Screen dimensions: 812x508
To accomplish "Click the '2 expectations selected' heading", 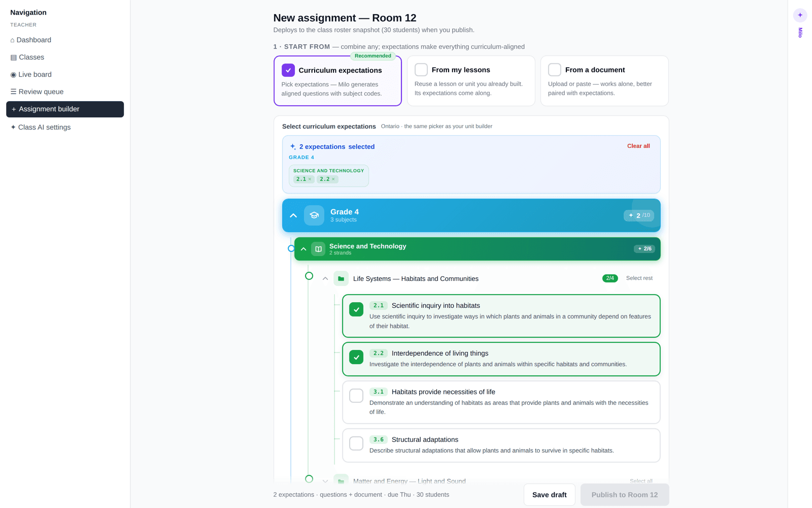I will pos(337,147).
